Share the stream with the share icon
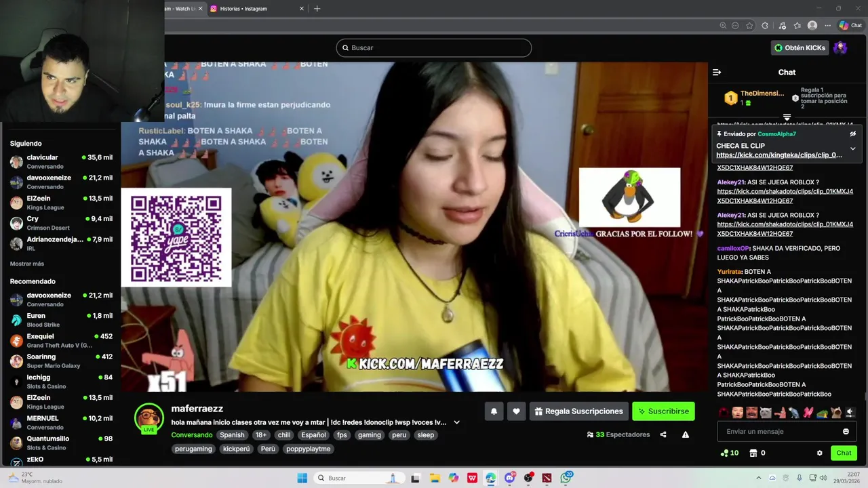868x488 pixels. [663, 435]
